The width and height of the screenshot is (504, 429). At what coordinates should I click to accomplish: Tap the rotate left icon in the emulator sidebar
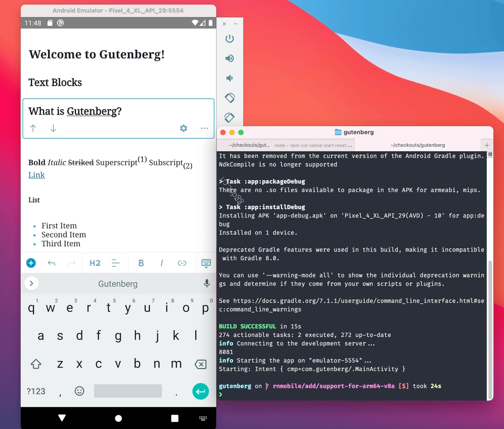tap(230, 97)
